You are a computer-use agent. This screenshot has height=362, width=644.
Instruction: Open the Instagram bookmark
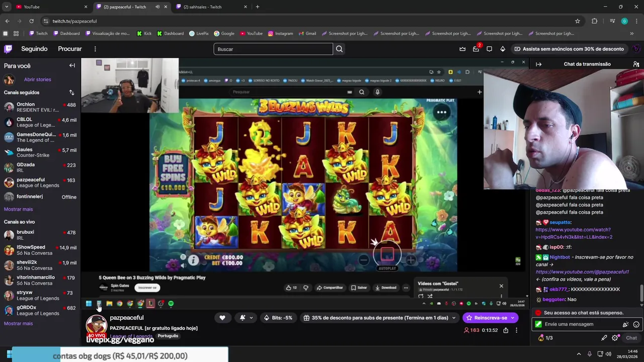click(280, 34)
